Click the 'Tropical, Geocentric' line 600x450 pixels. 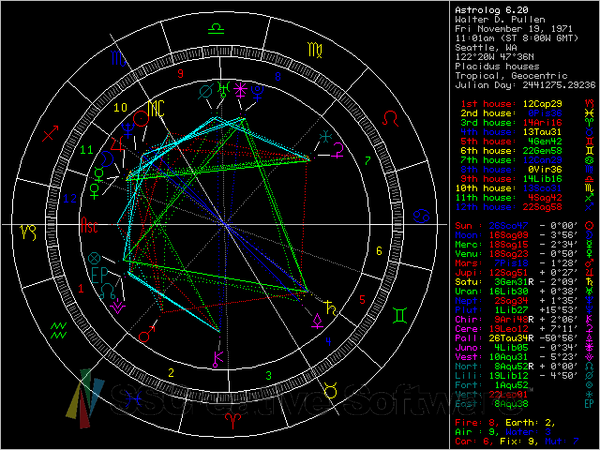click(x=511, y=76)
